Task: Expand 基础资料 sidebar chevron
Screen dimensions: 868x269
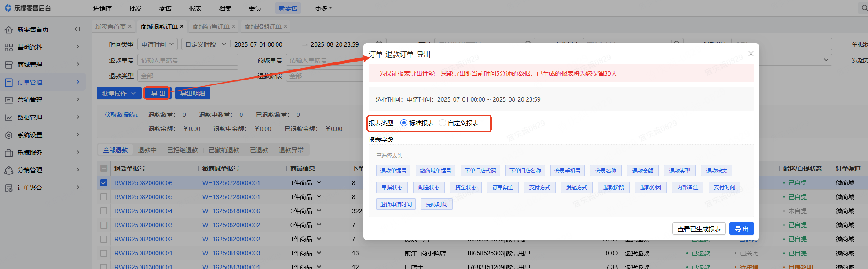Action: 78,47
